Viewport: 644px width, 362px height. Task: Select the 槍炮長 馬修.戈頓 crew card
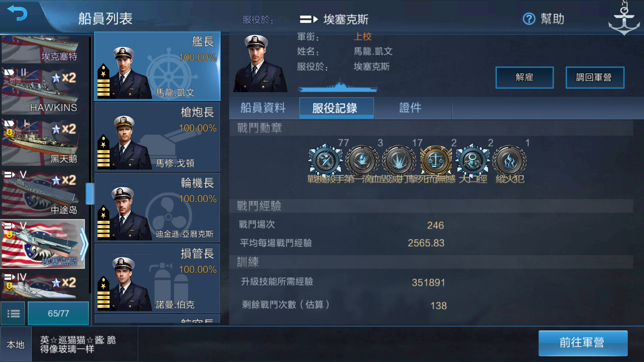[157, 137]
